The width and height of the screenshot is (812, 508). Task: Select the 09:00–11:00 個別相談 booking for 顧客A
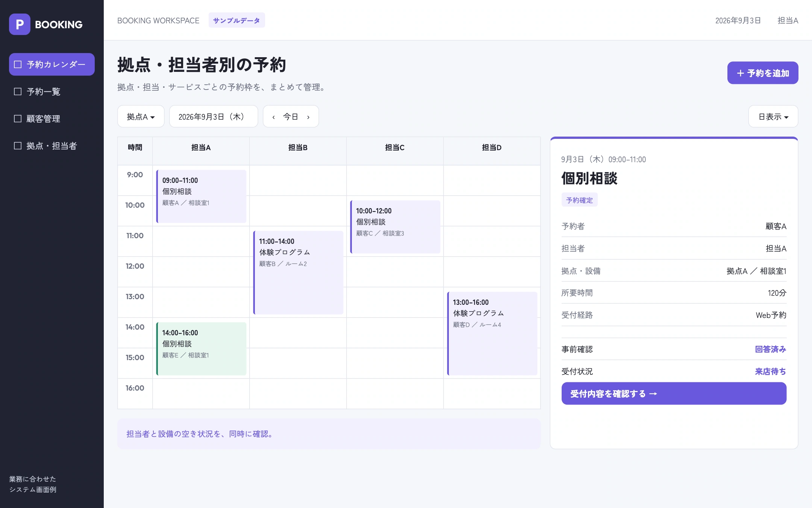(201, 196)
